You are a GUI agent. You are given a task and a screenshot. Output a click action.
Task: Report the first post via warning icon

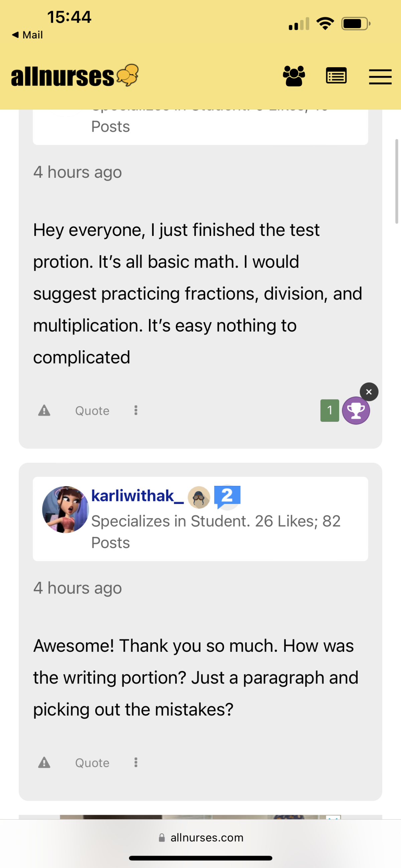tap(44, 410)
